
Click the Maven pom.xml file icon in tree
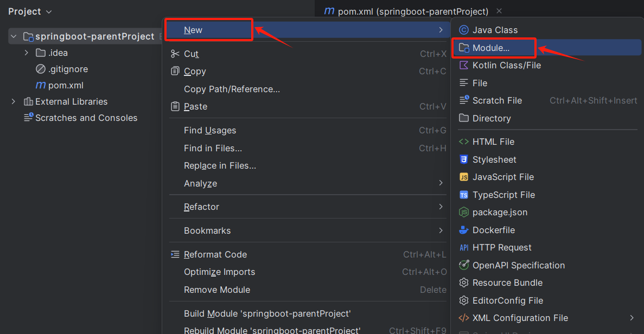41,85
